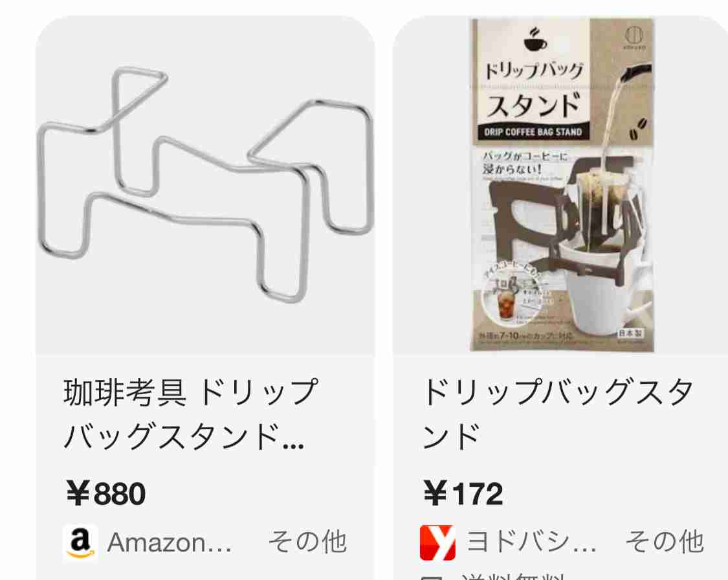Click the ¥172 price
Image resolution: width=728 pixels, height=580 pixels.
[x=463, y=494]
